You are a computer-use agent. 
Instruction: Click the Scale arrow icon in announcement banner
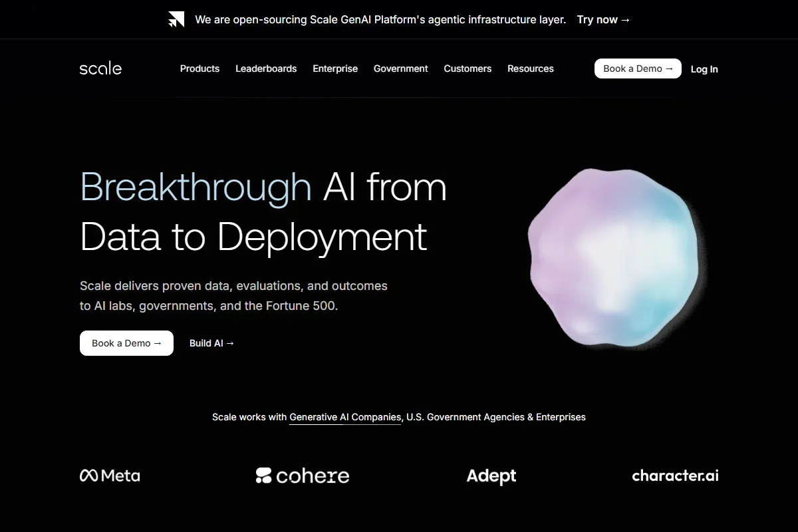[176, 19]
